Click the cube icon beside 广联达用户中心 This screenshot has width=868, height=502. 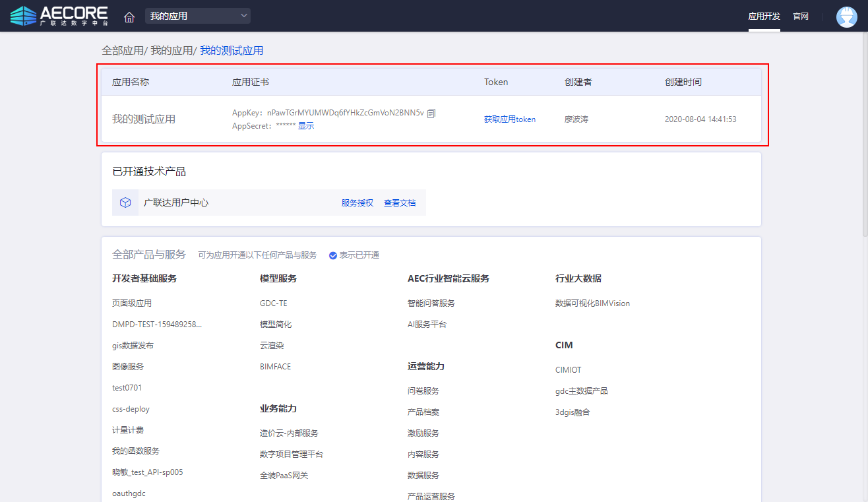tap(125, 203)
